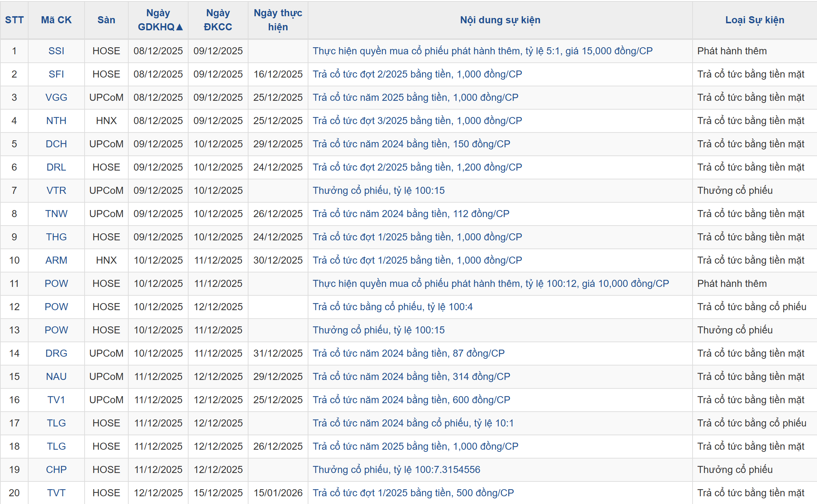Select the TVT ticker link
Screen dimensions: 817x504
56,493
